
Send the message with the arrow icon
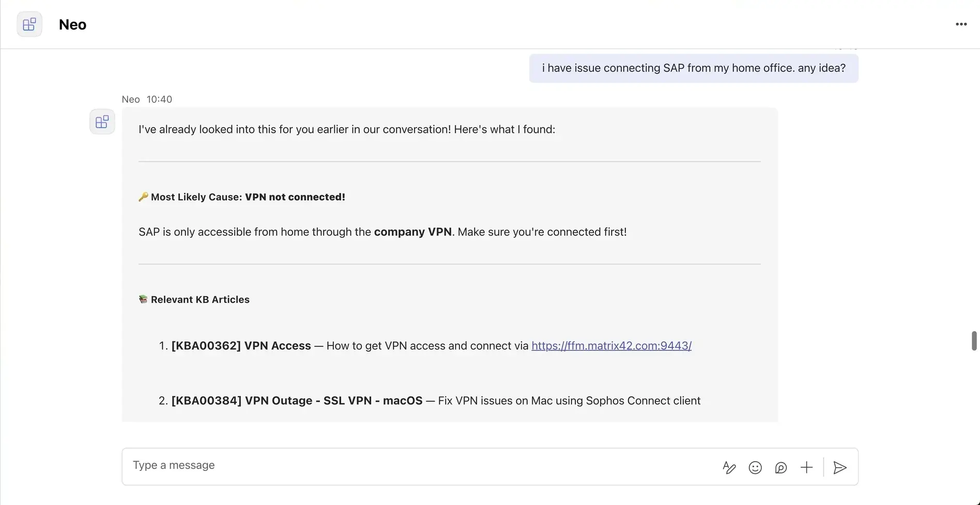pyautogui.click(x=840, y=467)
